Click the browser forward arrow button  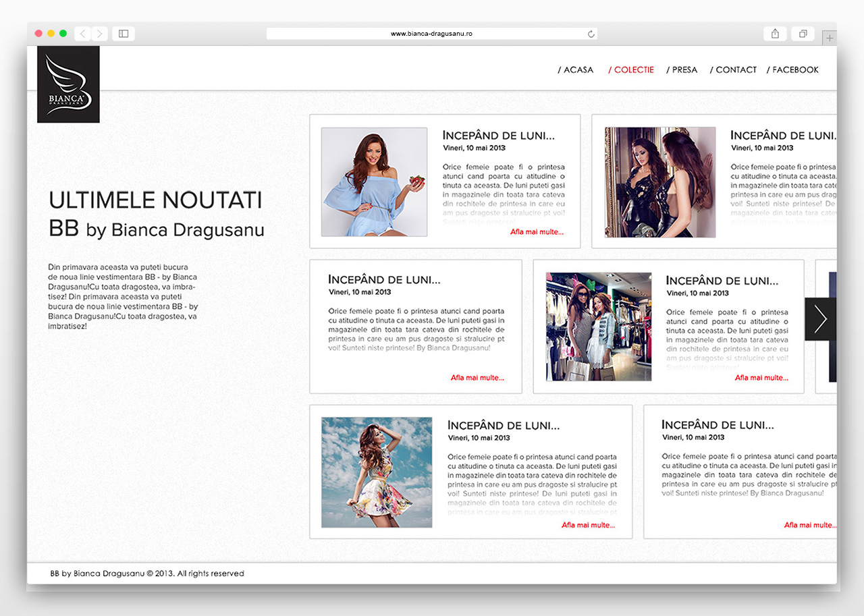click(100, 34)
